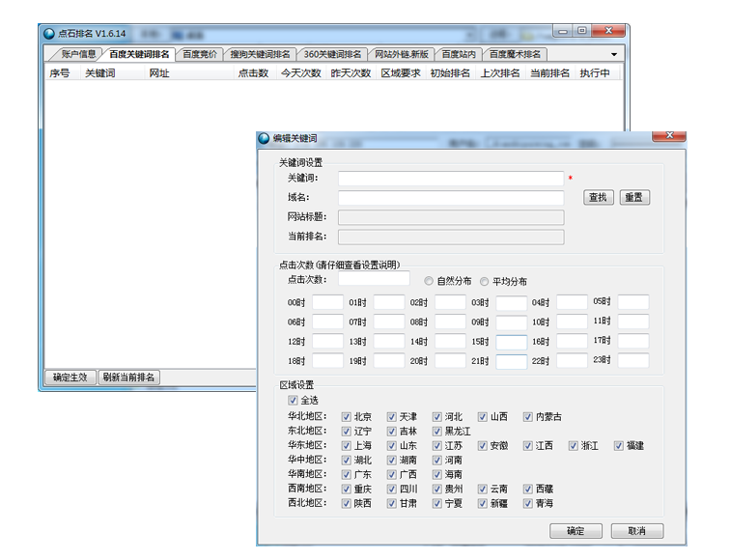Toggle the 西藏 checkbox
The image size is (730, 560).
click(527, 489)
